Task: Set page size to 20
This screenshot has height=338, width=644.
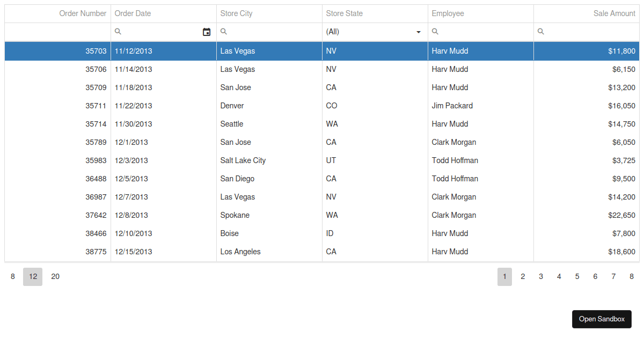Action: pyautogui.click(x=55, y=276)
